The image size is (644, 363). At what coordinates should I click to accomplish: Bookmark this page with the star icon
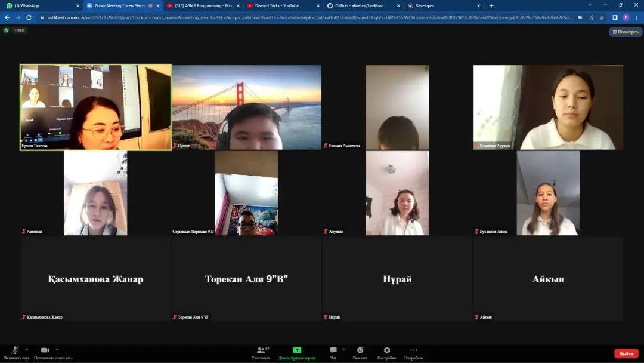tap(602, 17)
